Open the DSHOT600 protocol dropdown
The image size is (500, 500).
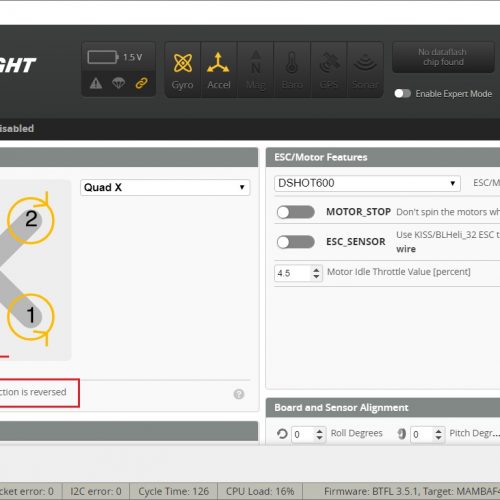[x=367, y=183]
